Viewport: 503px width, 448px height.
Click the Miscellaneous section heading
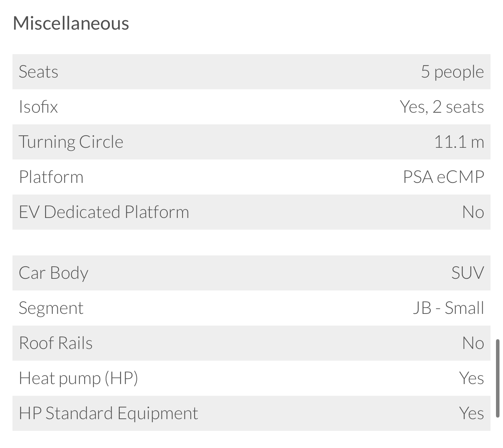coord(71,23)
